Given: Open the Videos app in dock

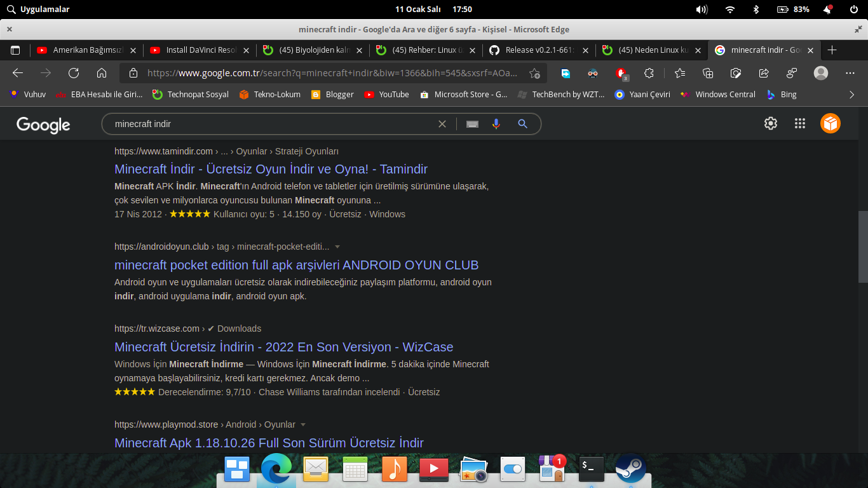Looking at the screenshot, I should pyautogui.click(x=434, y=469).
